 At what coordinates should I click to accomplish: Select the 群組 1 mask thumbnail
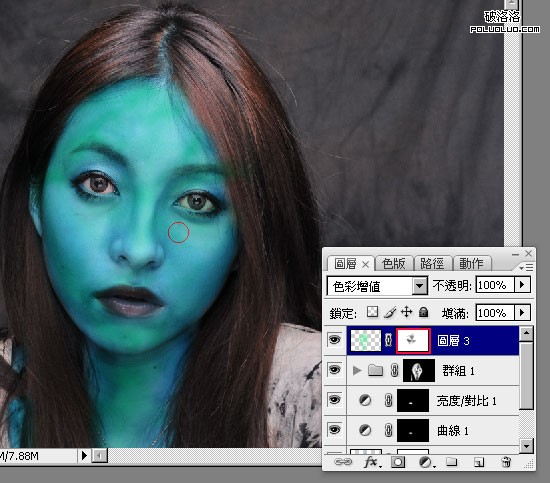click(x=419, y=370)
